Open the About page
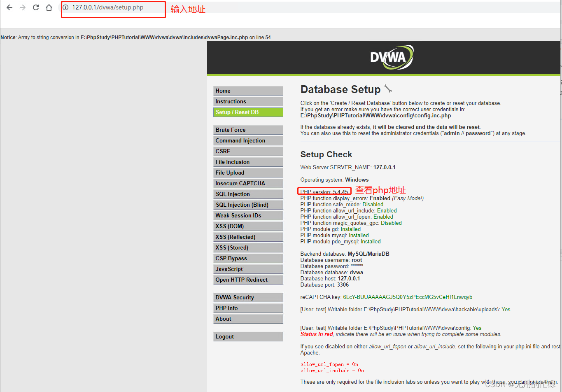 pos(248,319)
